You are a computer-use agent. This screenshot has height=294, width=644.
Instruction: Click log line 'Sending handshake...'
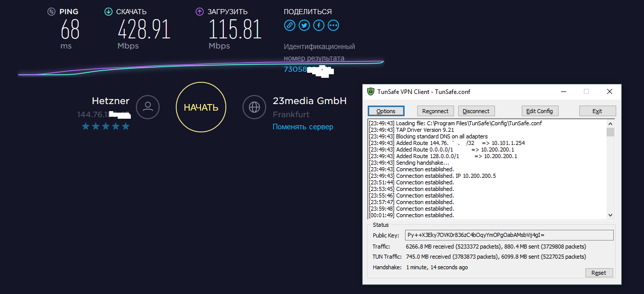tap(409, 163)
